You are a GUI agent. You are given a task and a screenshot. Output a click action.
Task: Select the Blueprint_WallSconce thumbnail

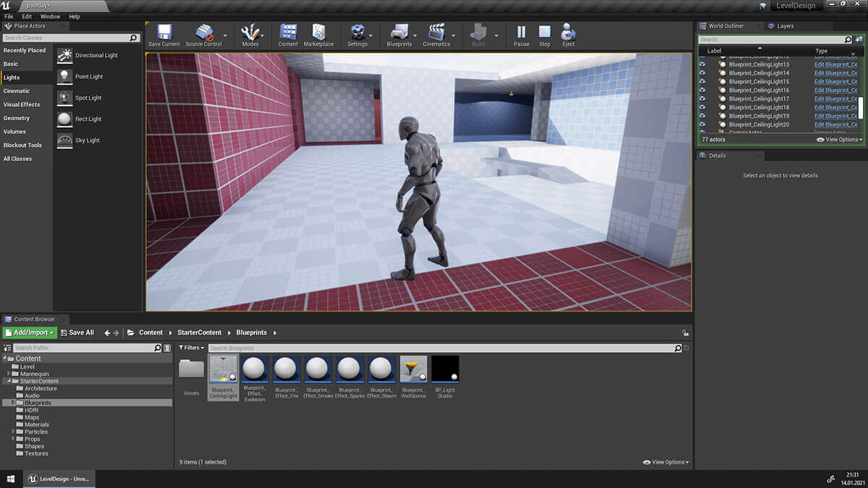tap(413, 369)
